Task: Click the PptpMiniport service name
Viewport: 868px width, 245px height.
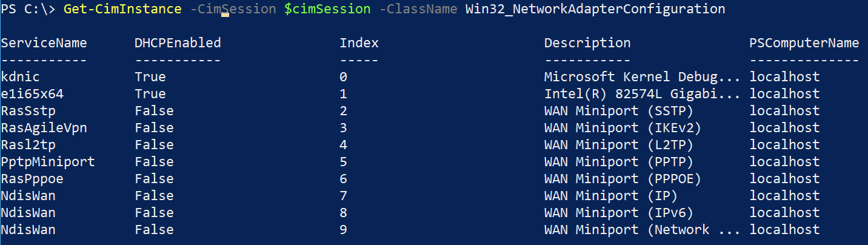Action: click(48, 162)
